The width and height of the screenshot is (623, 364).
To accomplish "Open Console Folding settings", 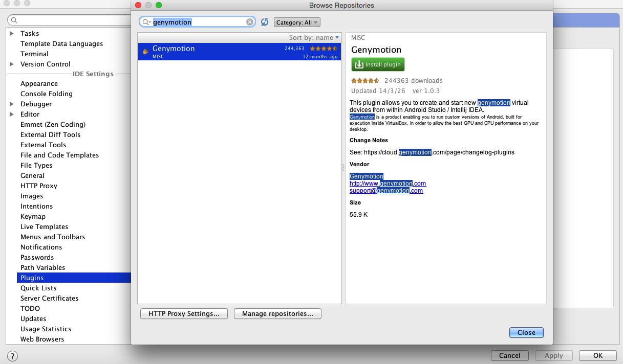I will point(47,94).
